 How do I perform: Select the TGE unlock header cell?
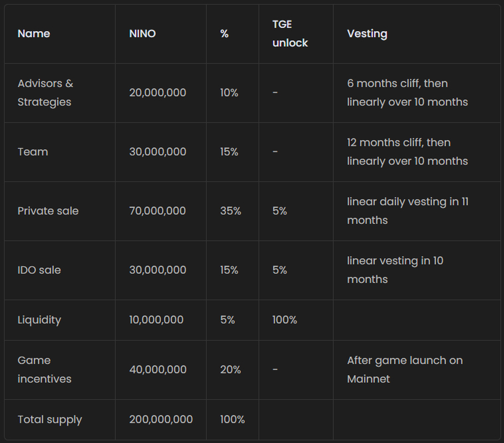point(290,34)
